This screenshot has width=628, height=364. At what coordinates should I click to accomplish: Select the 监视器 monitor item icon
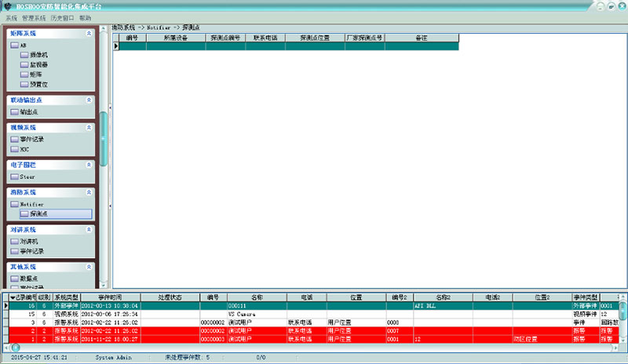24,64
